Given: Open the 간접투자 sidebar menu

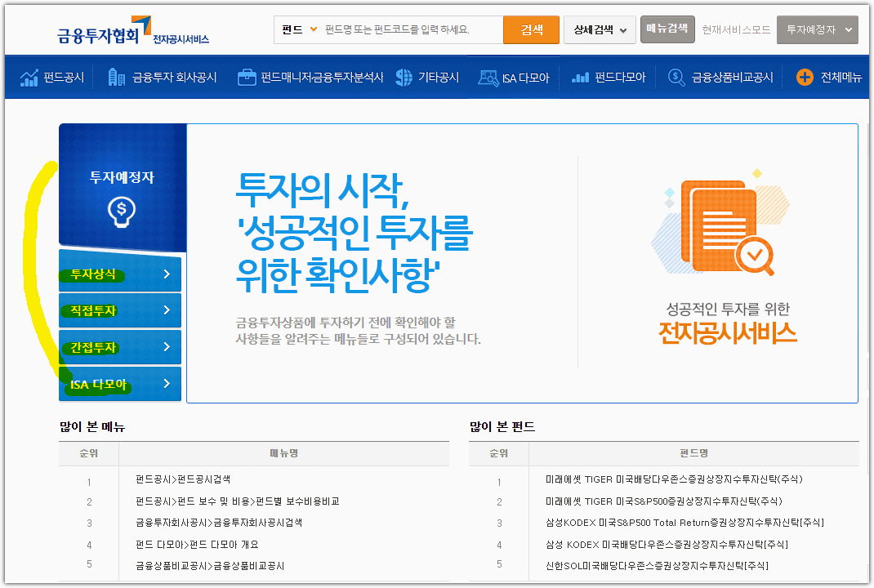Looking at the screenshot, I should (x=119, y=346).
